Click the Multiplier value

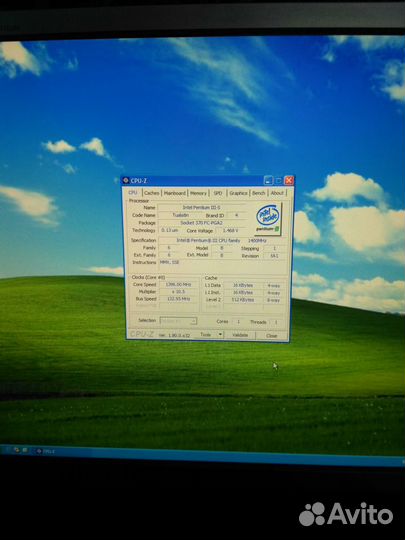pyautogui.click(x=178, y=292)
